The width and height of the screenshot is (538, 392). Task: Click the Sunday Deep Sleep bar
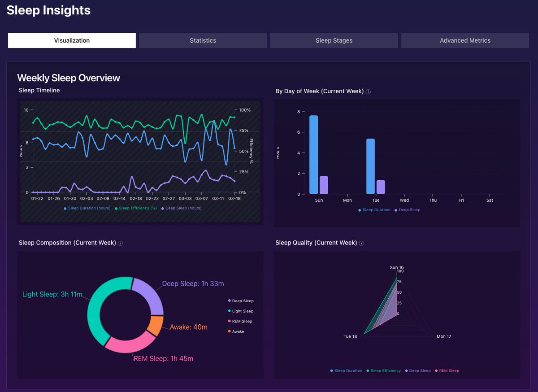324,185
